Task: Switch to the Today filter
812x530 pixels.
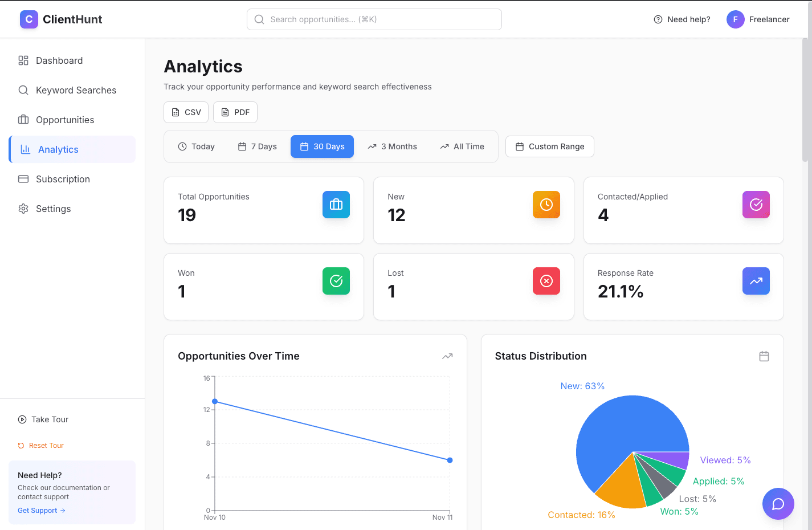Action: tap(196, 146)
